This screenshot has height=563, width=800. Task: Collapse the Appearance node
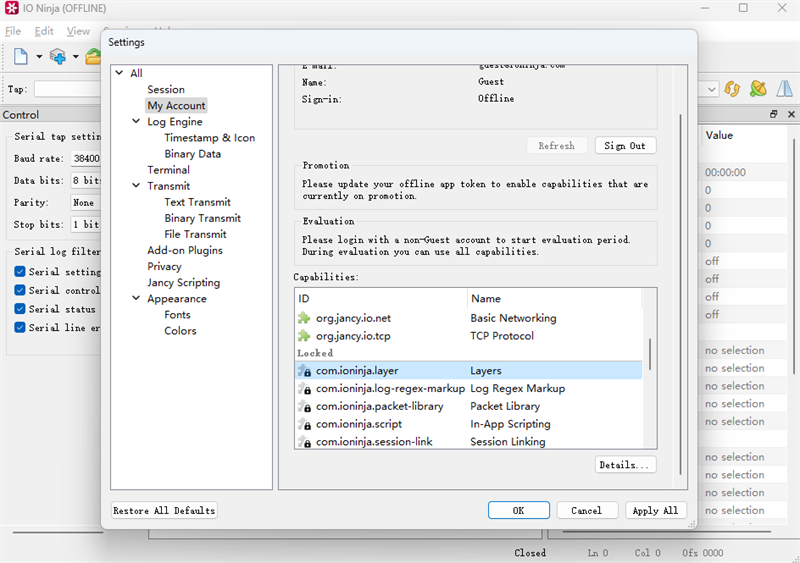coord(136,298)
